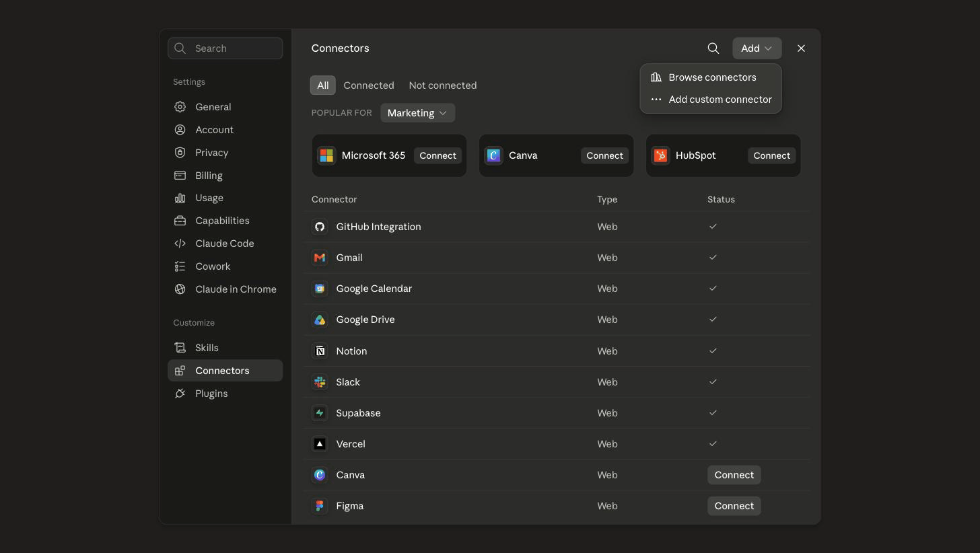Click the Figma logo icon in list

pos(320,506)
